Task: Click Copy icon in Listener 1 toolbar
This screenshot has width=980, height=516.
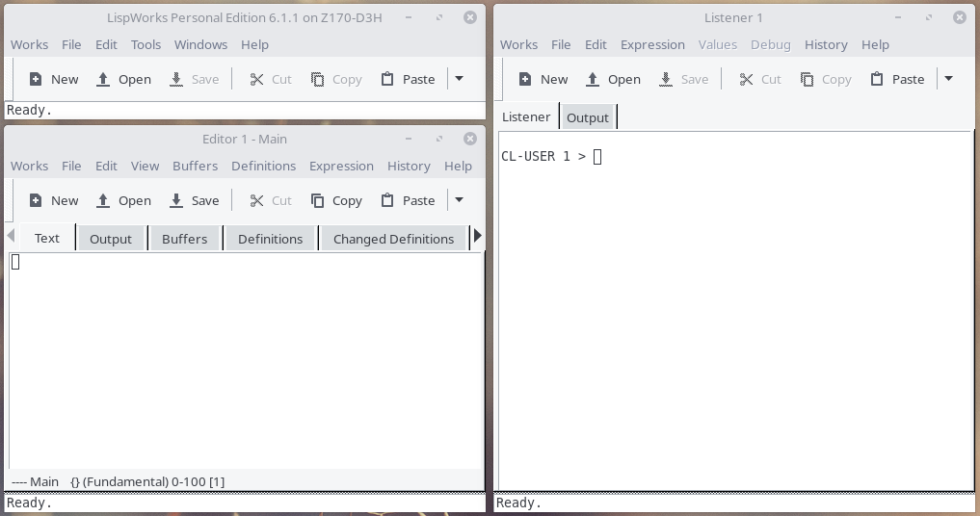Action: click(807, 79)
